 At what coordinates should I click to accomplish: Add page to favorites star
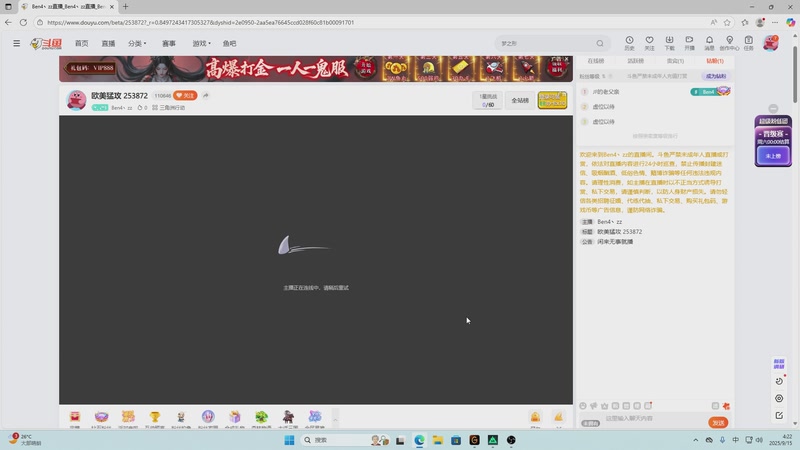coord(727,22)
